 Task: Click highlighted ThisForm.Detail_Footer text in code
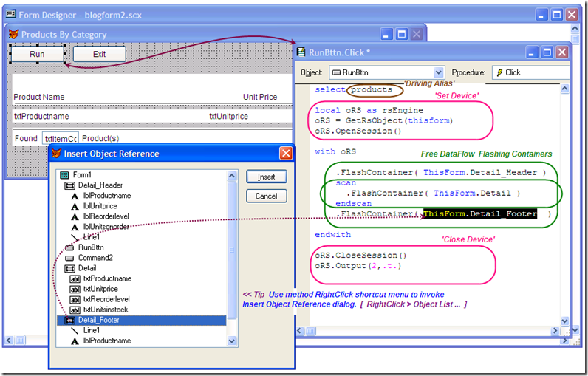coord(480,214)
